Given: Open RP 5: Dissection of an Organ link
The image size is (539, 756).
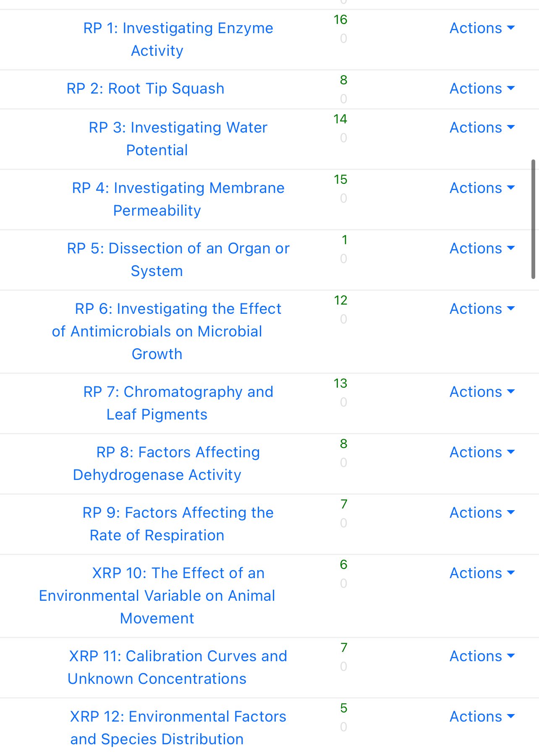Looking at the screenshot, I should 178,260.
